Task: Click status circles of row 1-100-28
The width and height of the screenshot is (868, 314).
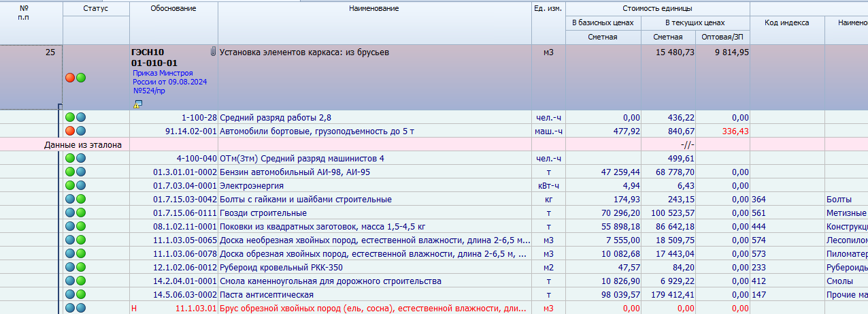Action: (x=76, y=117)
